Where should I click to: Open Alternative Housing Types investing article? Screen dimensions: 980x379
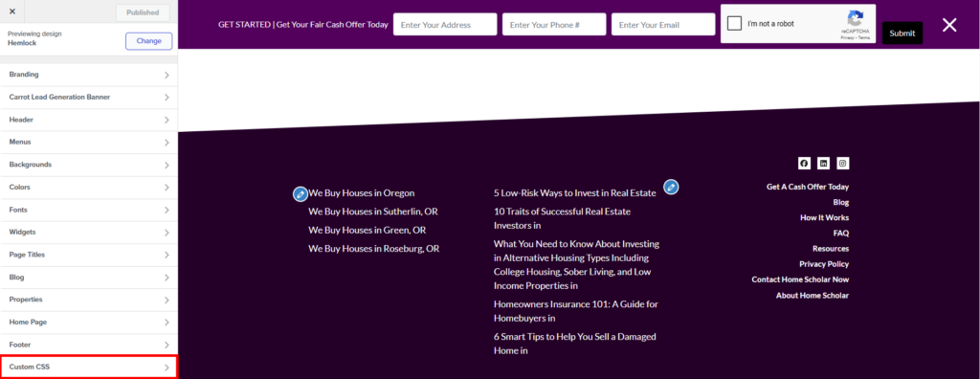576,264
